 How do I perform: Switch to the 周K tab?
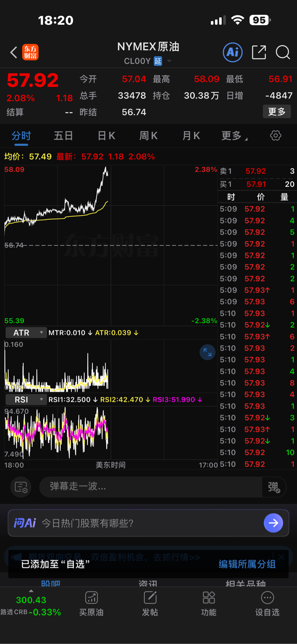click(x=148, y=136)
